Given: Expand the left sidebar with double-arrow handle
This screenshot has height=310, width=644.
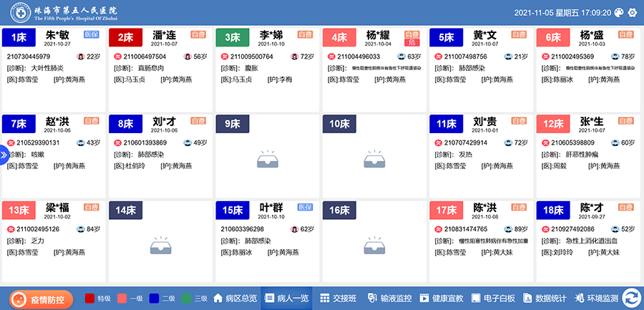Looking at the screenshot, I should click(4, 155).
